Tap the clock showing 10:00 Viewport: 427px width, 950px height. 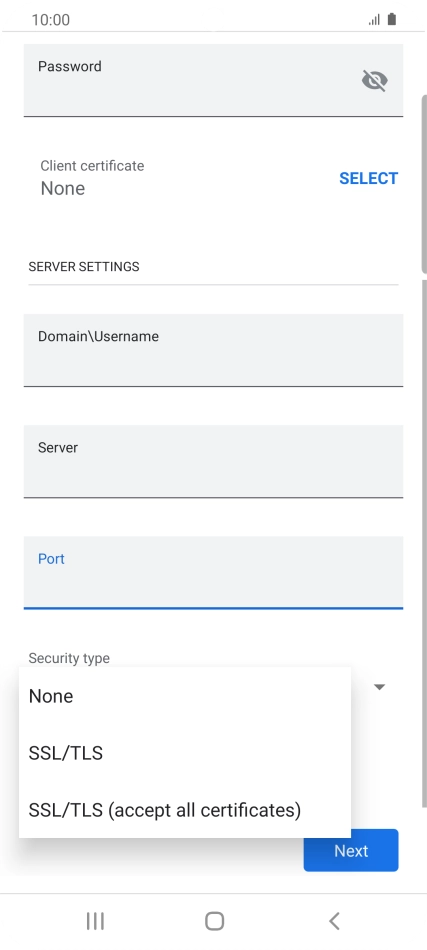(51, 20)
